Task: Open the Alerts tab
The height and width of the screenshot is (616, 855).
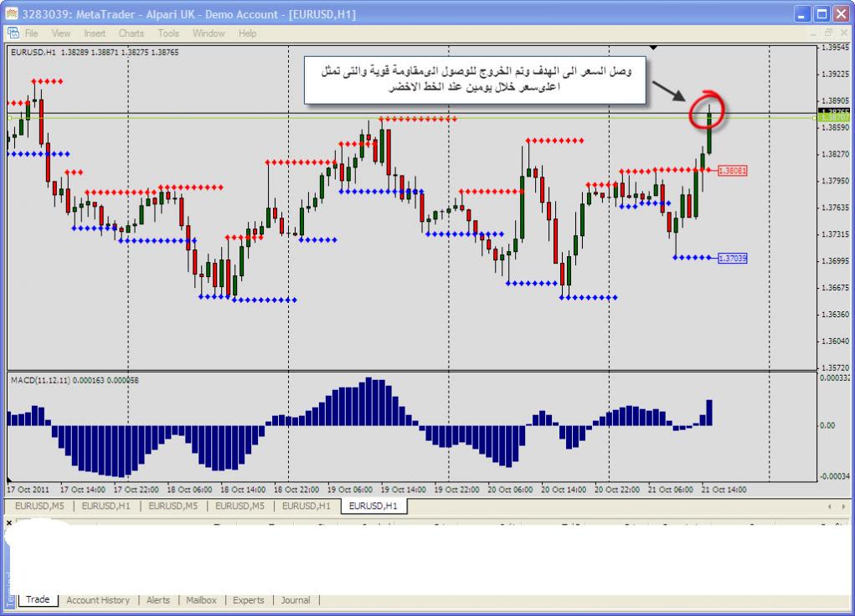Action: pyautogui.click(x=158, y=600)
